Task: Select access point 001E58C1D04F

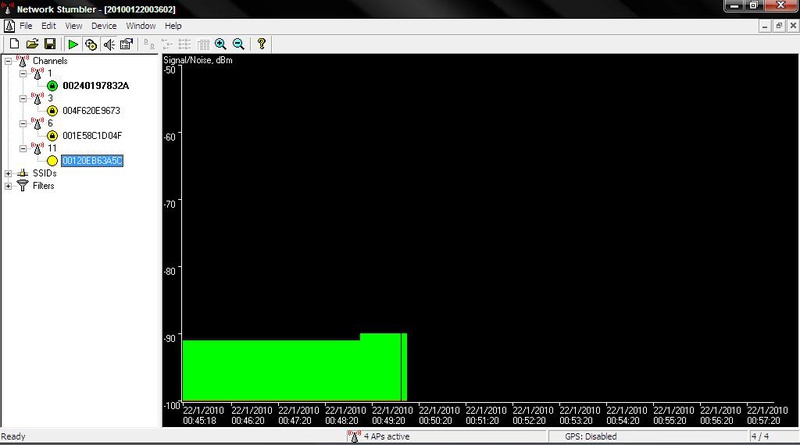Action: click(92, 136)
